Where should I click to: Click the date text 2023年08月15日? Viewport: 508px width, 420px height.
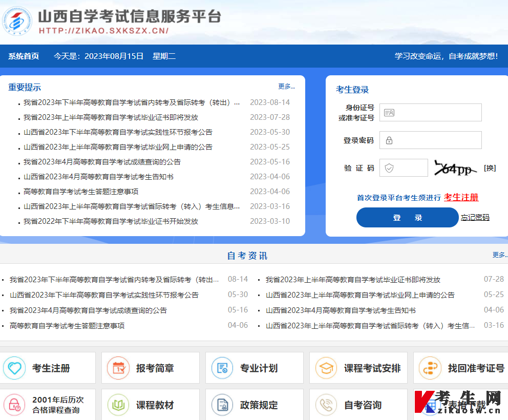click(114, 56)
